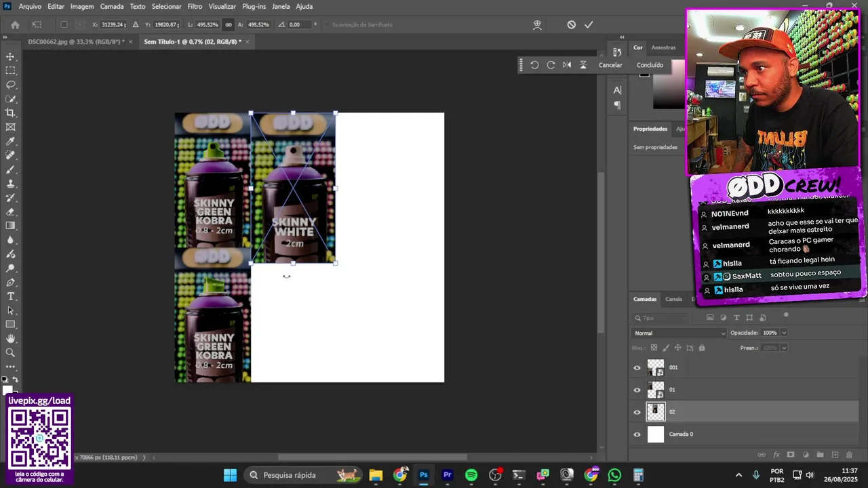This screenshot has height=488, width=868.
Task: Flip horizontally using floating bar icon
Action: [x=567, y=65]
